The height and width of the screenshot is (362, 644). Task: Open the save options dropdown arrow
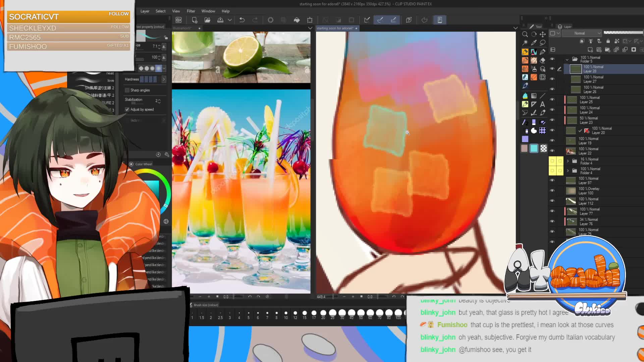(x=230, y=20)
